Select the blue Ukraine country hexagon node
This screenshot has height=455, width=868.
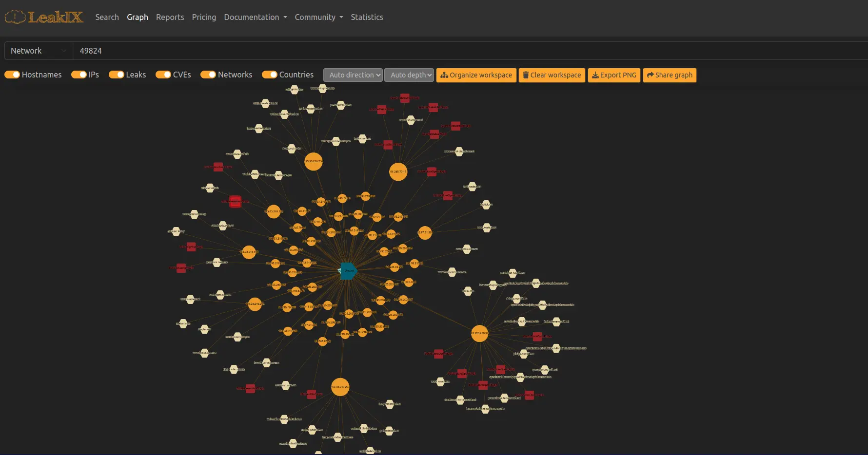tap(348, 271)
